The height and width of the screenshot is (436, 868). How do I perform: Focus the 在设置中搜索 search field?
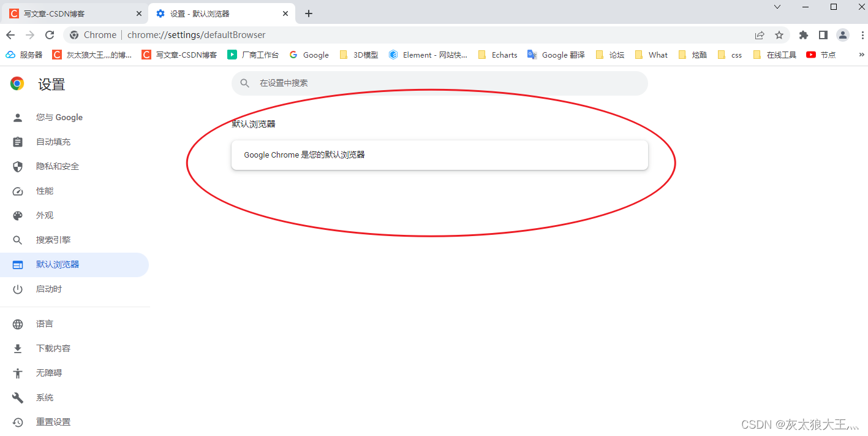click(440, 83)
